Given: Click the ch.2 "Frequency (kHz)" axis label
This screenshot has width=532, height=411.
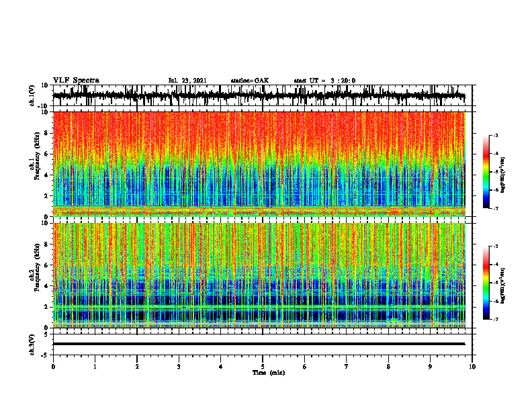Looking at the screenshot, I should pyautogui.click(x=37, y=267).
